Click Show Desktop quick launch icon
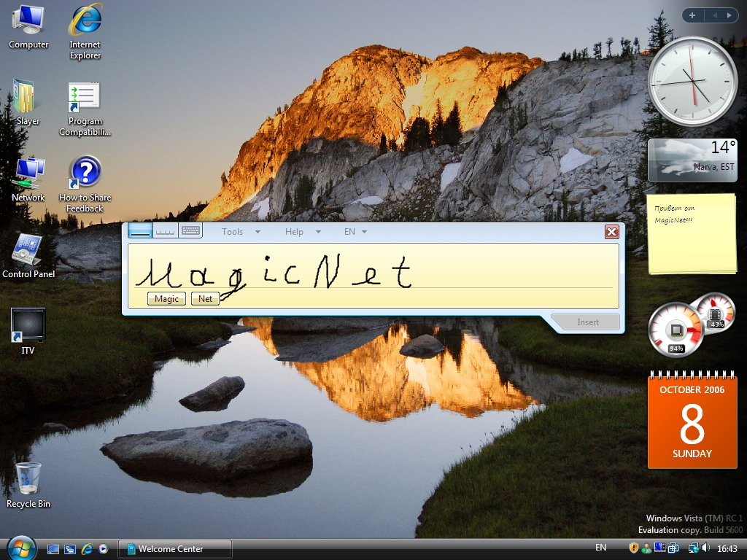747x560 pixels. click(53, 549)
